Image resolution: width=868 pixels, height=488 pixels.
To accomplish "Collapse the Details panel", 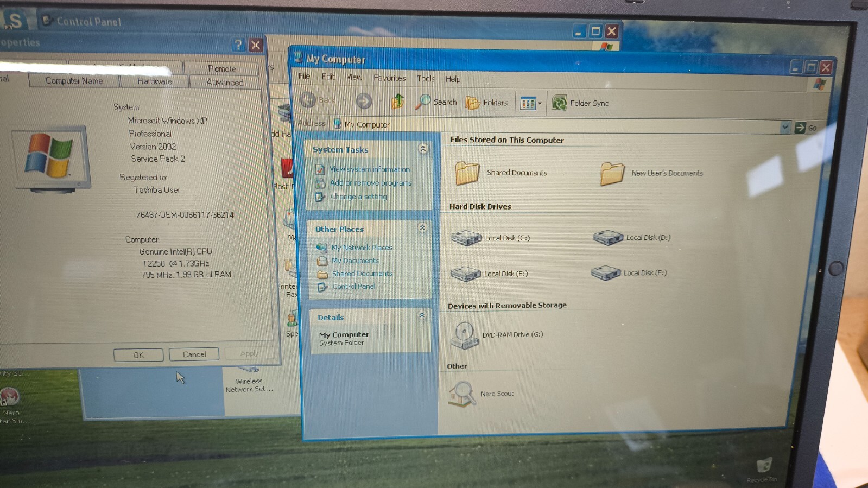I will point(422,315).
